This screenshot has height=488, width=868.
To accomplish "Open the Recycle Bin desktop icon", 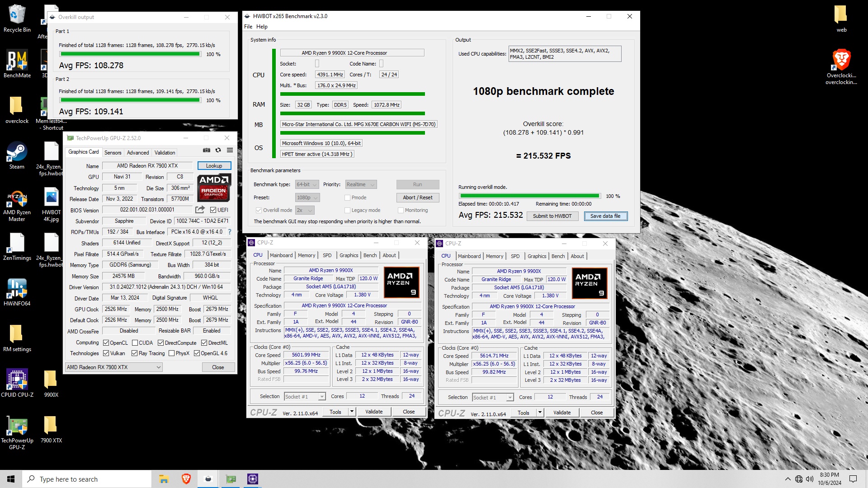I will point(17,19).
